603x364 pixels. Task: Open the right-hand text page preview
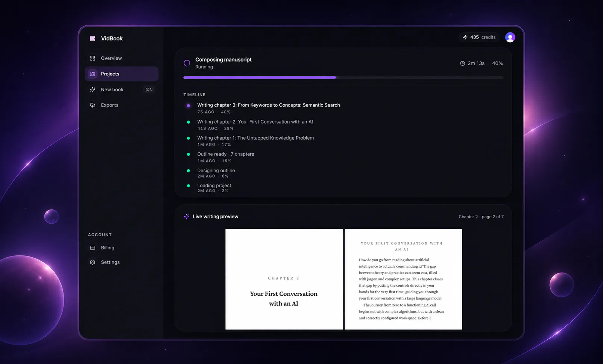[403, 279]
